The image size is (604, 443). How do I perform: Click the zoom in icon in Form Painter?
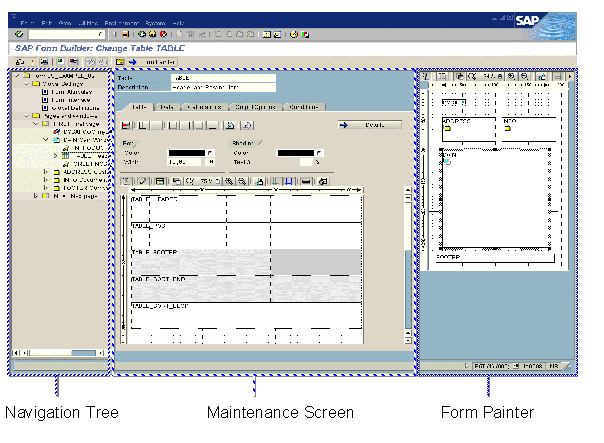pos(512,76)
